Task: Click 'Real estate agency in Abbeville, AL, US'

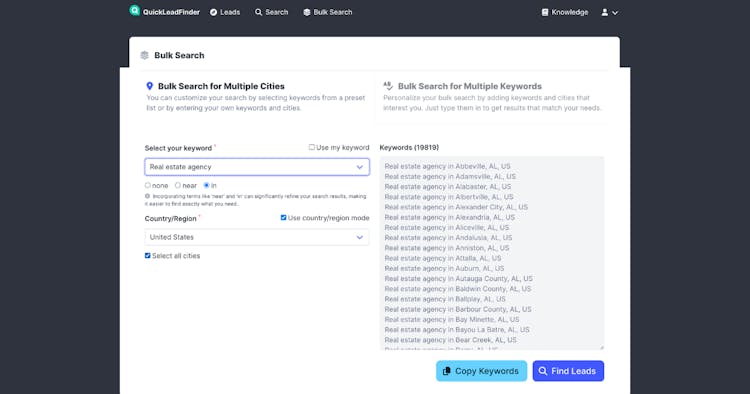Action: pos(447,166)
